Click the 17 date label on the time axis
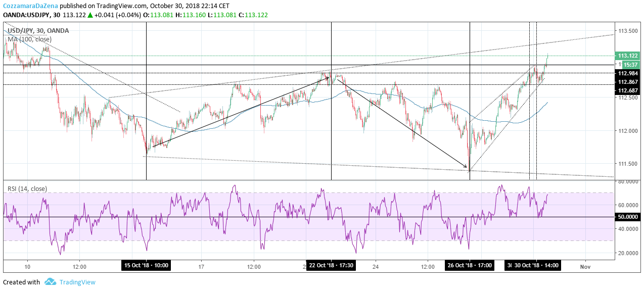 click(x=201, y=266)
